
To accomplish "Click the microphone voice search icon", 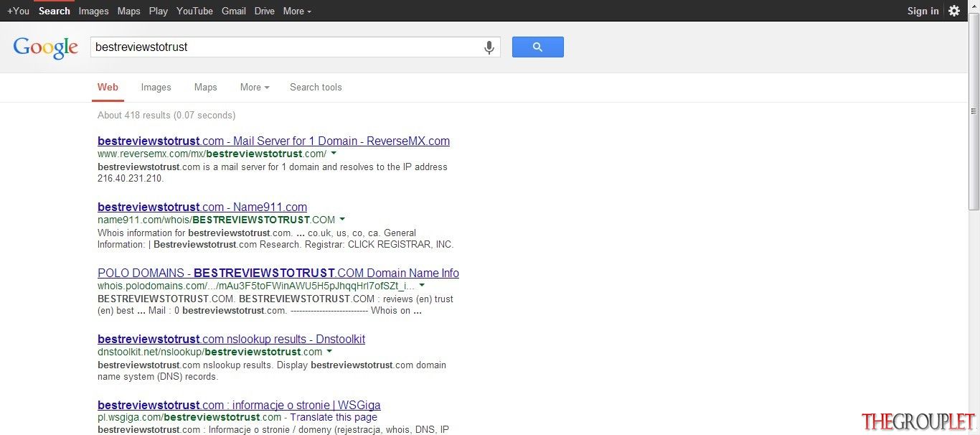I will click(489, 47).
